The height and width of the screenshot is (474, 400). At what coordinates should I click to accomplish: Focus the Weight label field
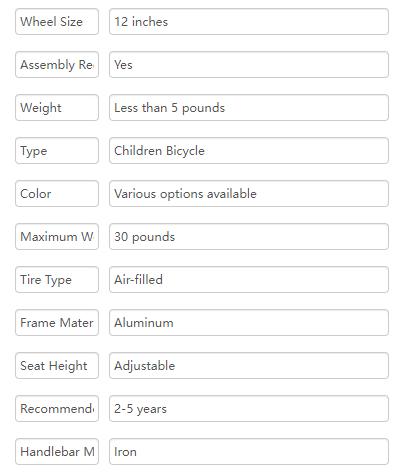tap(57, 108)
